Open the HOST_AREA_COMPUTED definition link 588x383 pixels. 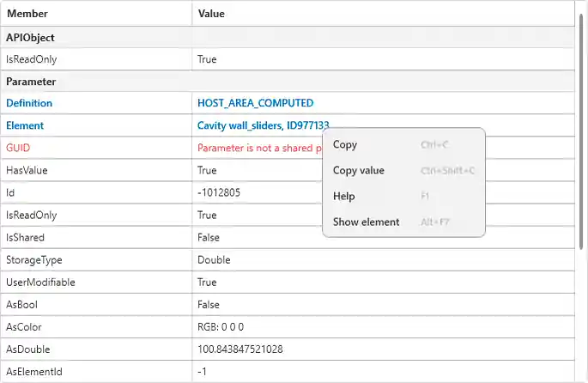click(x=255, y=103)
